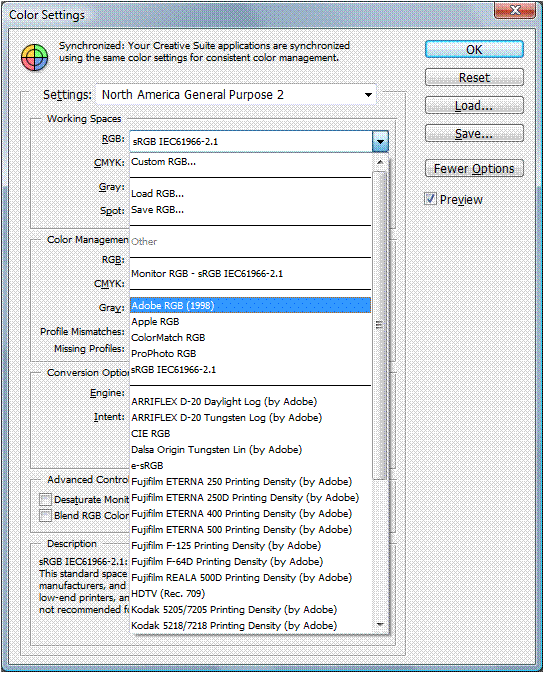Select sRGB IEC61966-2.1 in the list
This screenshot has width=544, height=673.
[250, 370]
